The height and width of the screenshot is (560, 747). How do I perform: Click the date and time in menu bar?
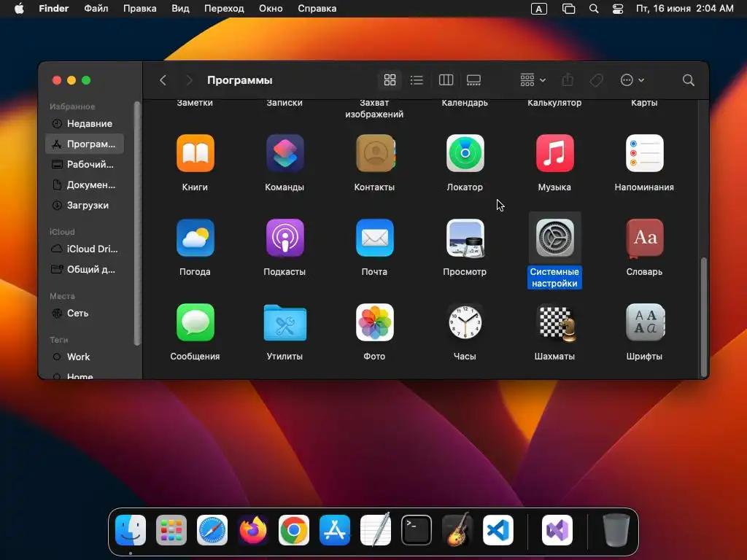tap(684, 9)
